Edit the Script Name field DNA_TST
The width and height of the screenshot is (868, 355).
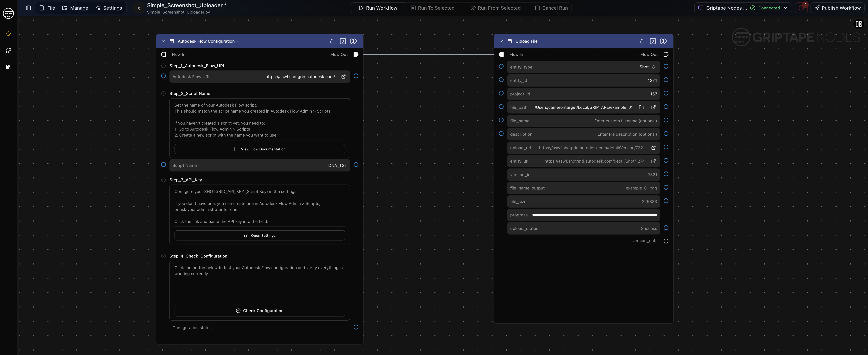pos(259,166)
